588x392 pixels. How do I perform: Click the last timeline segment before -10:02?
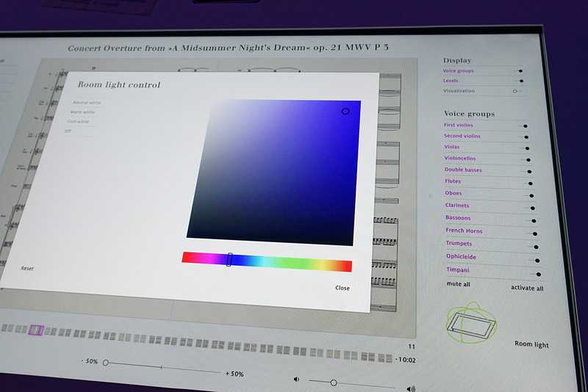pos(385,358)
